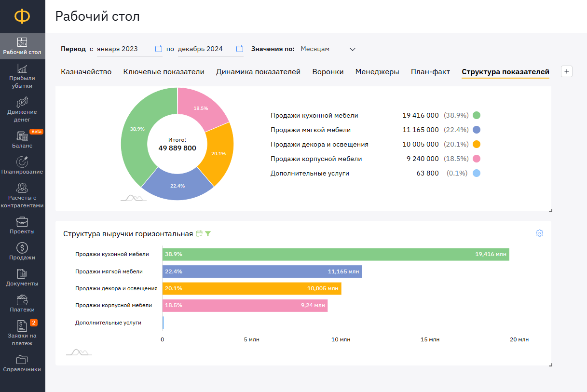The height and width of the screenshot is (392, 587).
Task: Select Структура показателей tab
Action: pyautogui.click(x=505, y=72)
